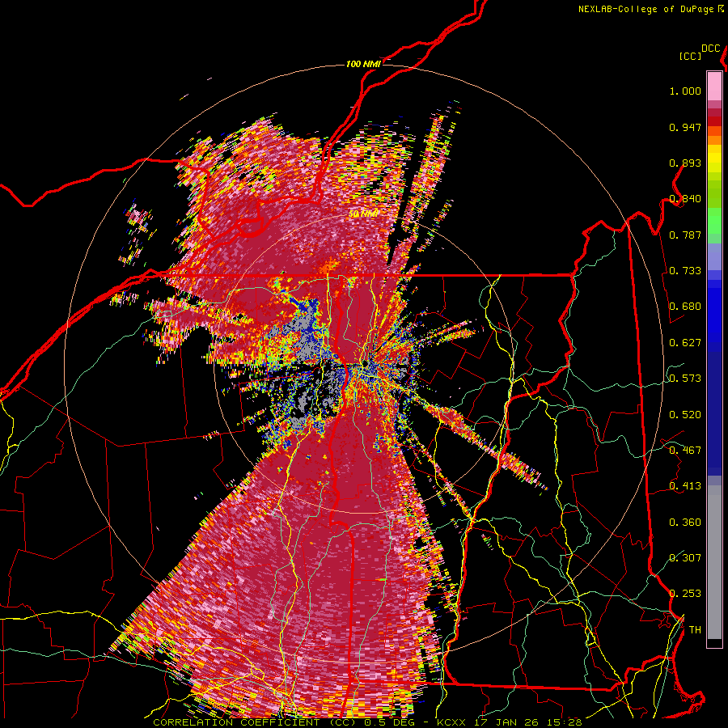Pick the light pink top segment of the color bar
The width and height of the screenshot is (728, 728).
714,86
